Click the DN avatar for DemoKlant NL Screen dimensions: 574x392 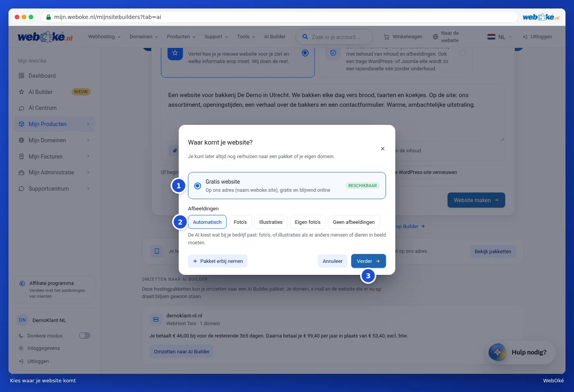(x=22, y=320)
